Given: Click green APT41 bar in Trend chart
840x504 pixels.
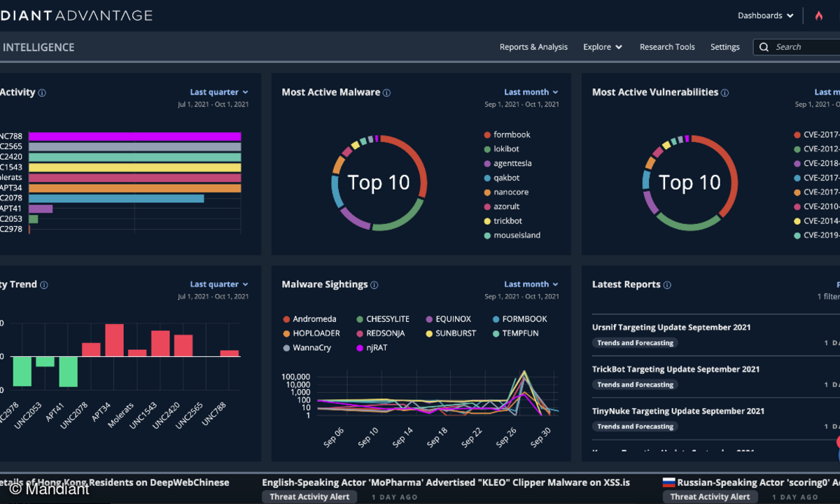Looking at the screenshot, I should click(x=68, y=372).
